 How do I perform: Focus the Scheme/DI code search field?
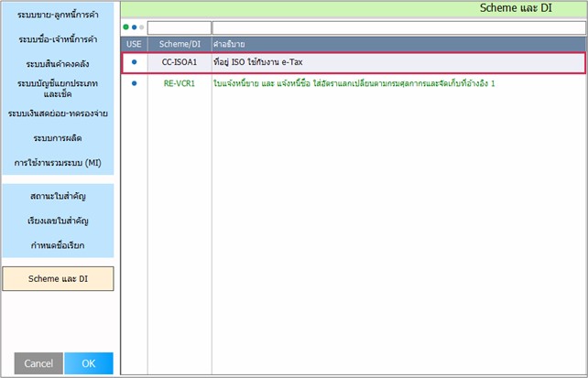click(180, 27)
